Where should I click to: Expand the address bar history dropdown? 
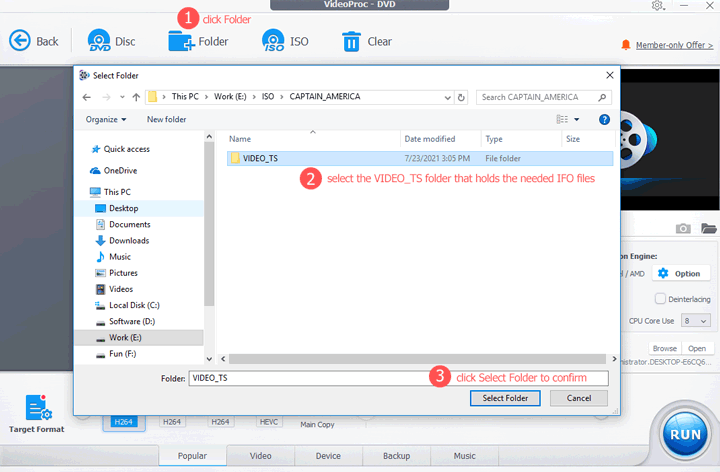(447, 97)
